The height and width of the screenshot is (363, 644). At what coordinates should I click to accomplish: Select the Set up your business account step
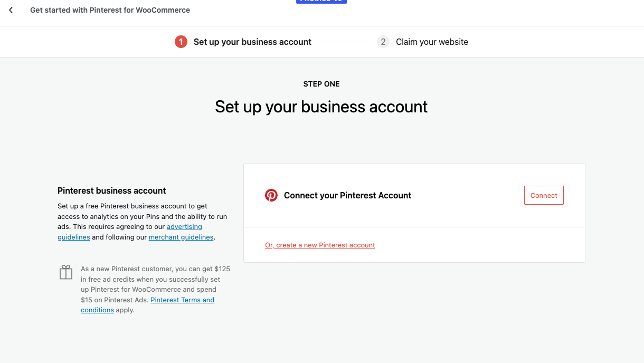point(252,42)
